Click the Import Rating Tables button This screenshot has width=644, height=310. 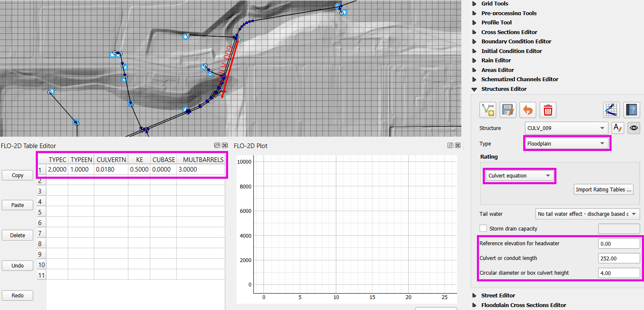click(604, 189)
